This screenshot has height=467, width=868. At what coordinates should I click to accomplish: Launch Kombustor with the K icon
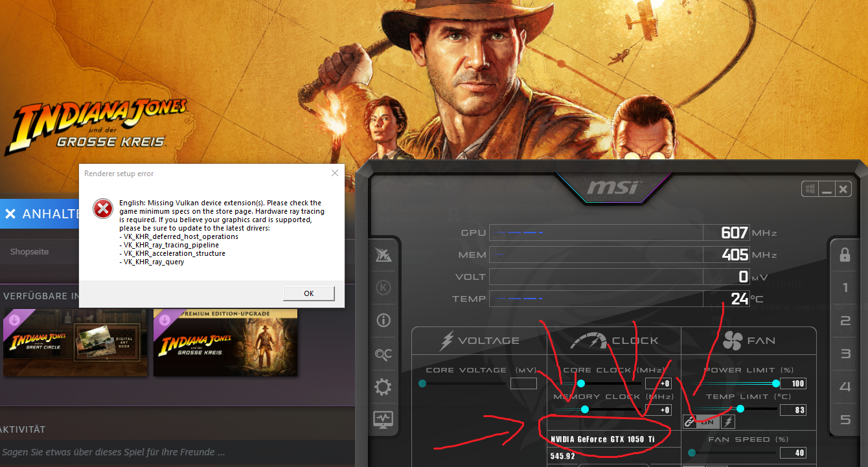click(383, 288)
